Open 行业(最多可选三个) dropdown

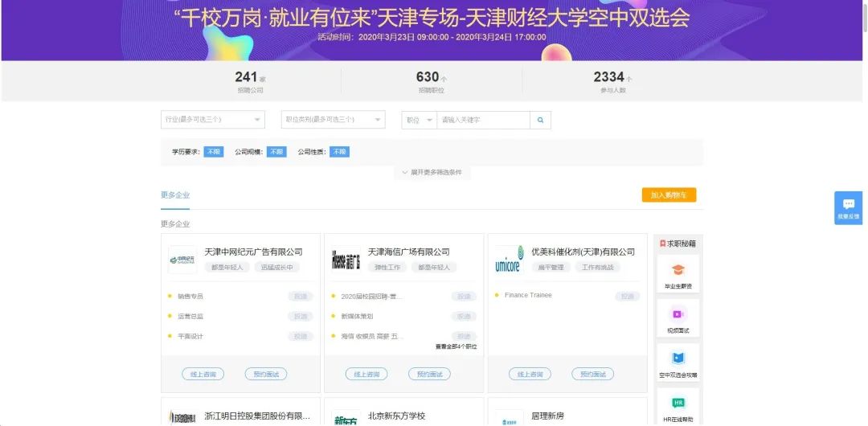point(212,120)
